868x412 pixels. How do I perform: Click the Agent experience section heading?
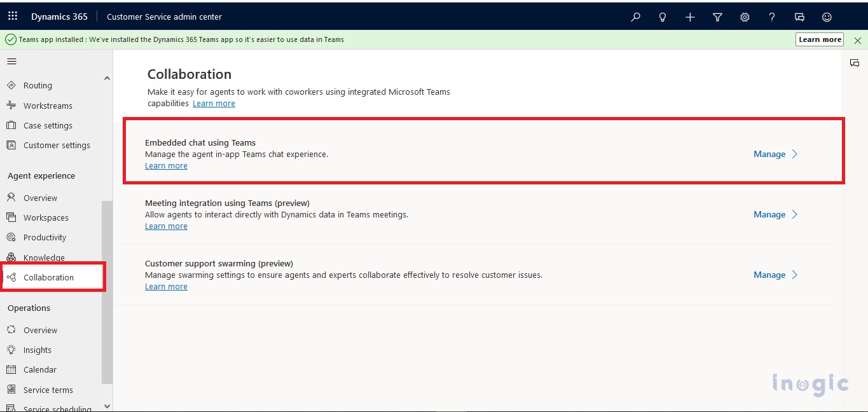click(41, 175)
